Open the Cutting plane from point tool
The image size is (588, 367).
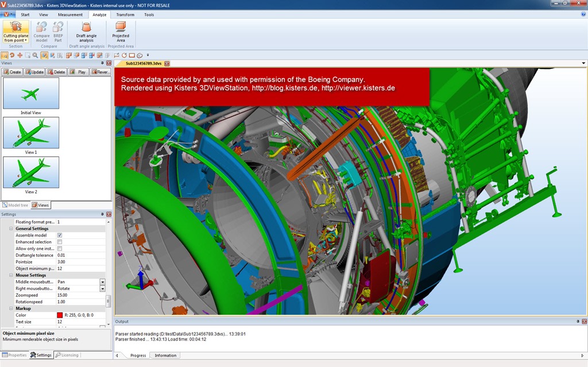(x=16, y=32)
